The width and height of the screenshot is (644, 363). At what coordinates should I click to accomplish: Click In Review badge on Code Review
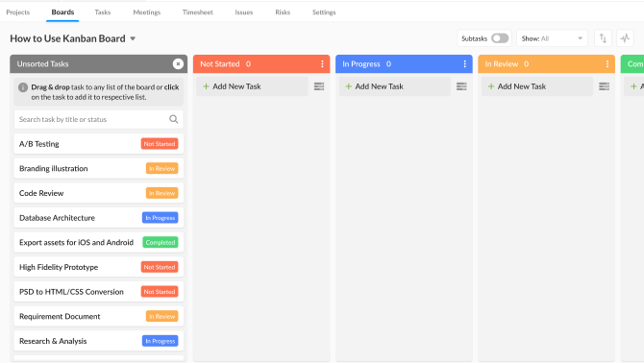pos(161,193)
